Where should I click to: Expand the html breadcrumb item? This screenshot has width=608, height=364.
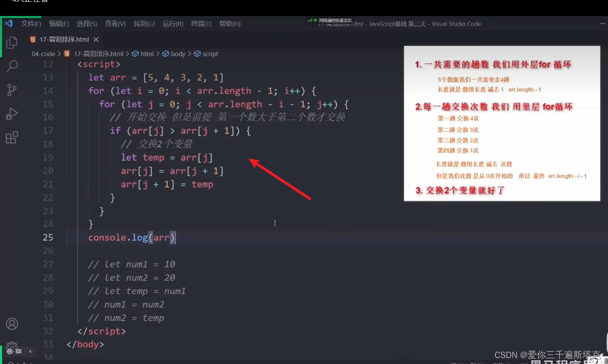pyautogui.click(x=147, y=53)
